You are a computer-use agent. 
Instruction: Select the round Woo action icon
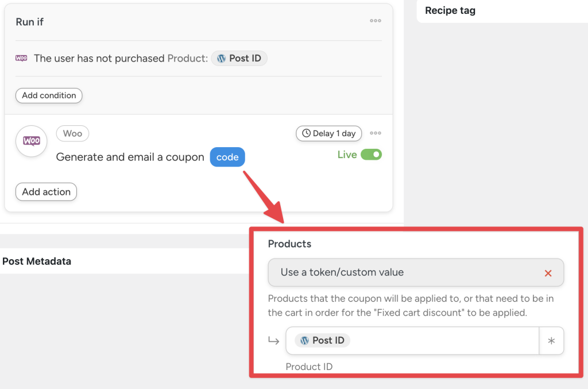31,141
